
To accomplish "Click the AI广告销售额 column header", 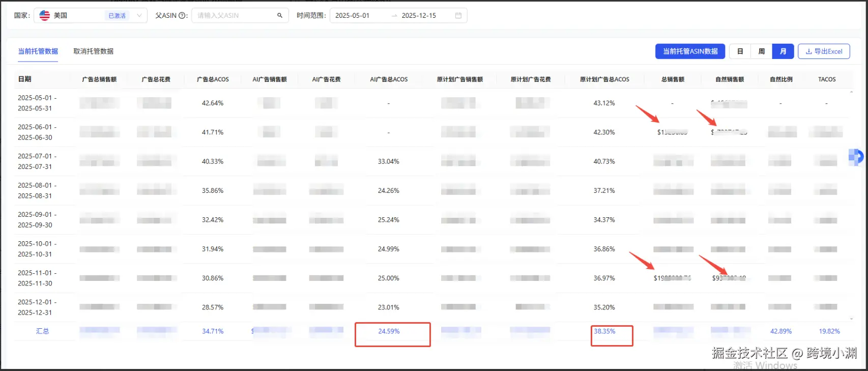I will (x=270, y=79).
